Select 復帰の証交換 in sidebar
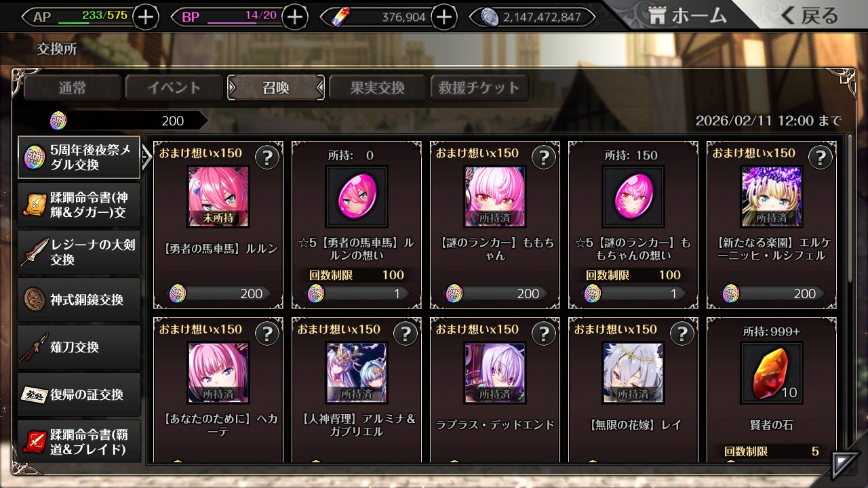 point(79,394)
